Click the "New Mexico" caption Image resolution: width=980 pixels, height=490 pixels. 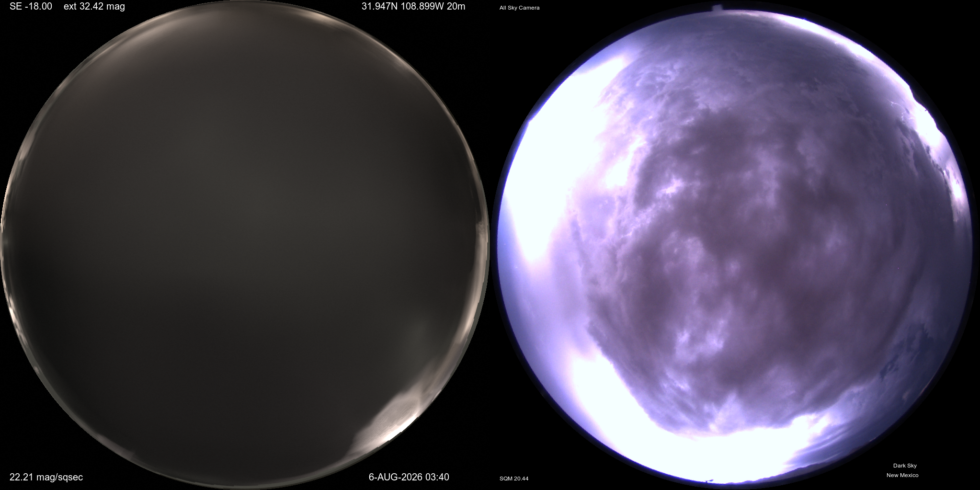point(902,475)
